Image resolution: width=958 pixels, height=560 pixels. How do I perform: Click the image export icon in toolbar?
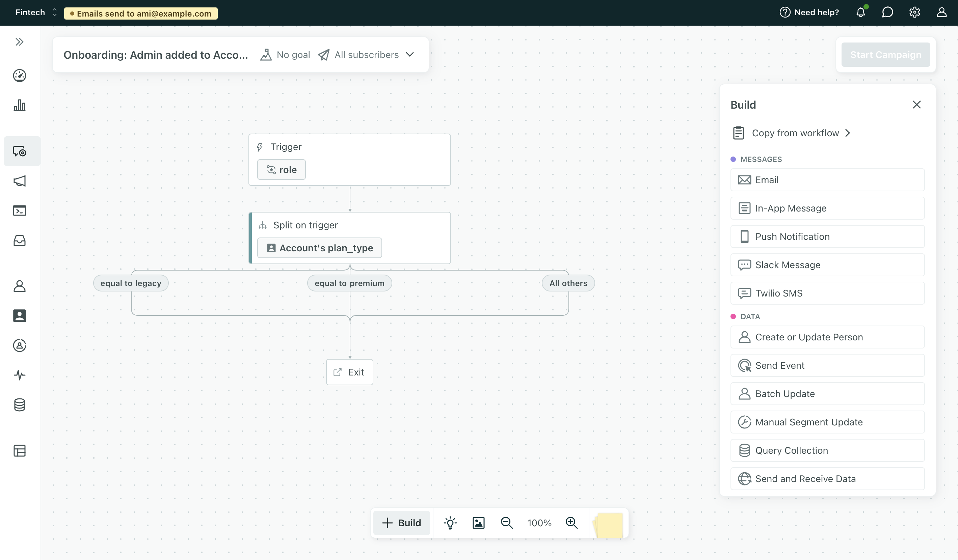(478, 523)
